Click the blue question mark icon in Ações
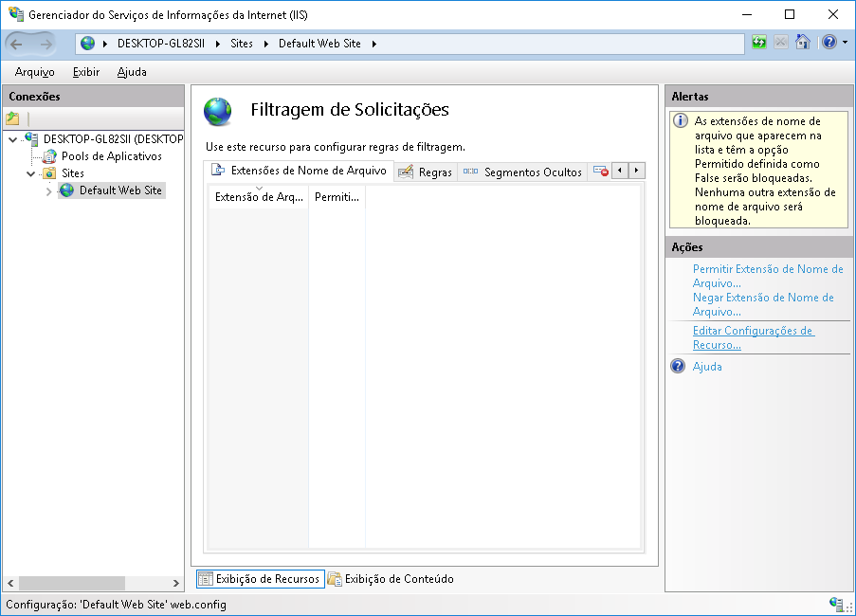The height and width of the screenshot is (616, 856). (x=678, y=366)
